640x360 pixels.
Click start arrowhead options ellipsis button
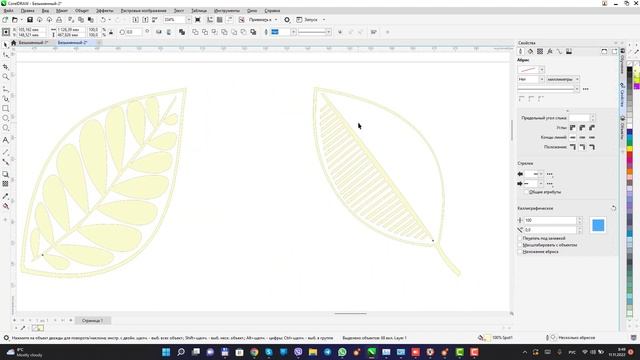click(549, 174)
